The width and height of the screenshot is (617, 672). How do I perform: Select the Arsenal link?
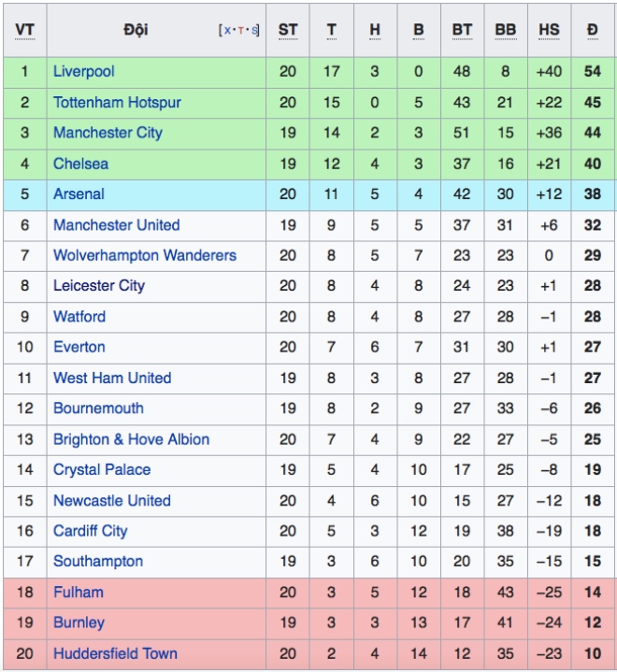tap(79, 194)
